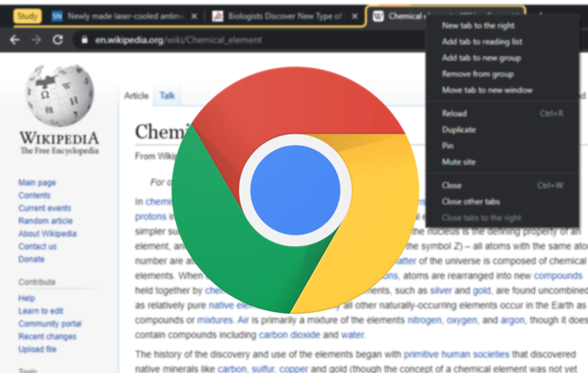Select 'New tab to the right'
The image size is (588, 373).
pyautogui.click(x=478, y=26)
